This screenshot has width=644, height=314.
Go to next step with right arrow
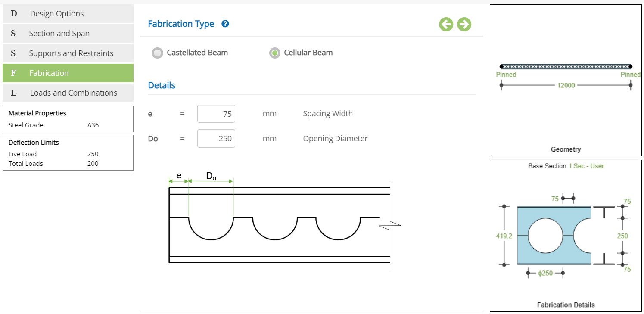[x=464, y=25]
